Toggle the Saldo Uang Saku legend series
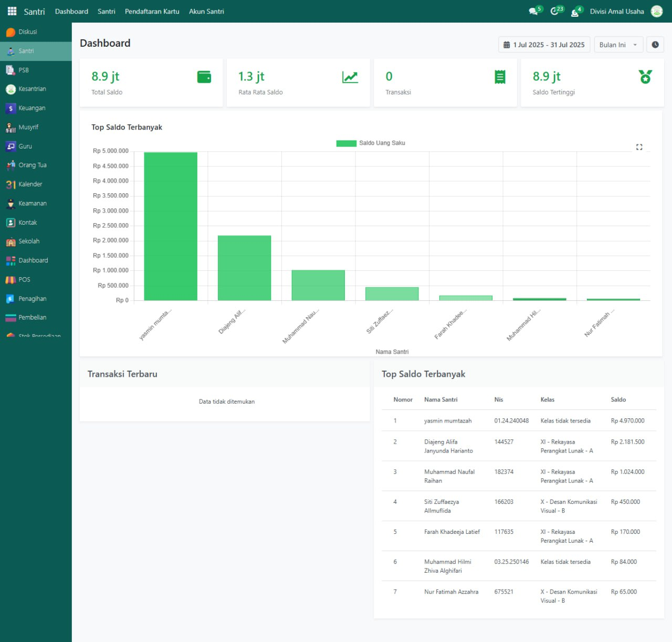 click(x=371, y=143)
